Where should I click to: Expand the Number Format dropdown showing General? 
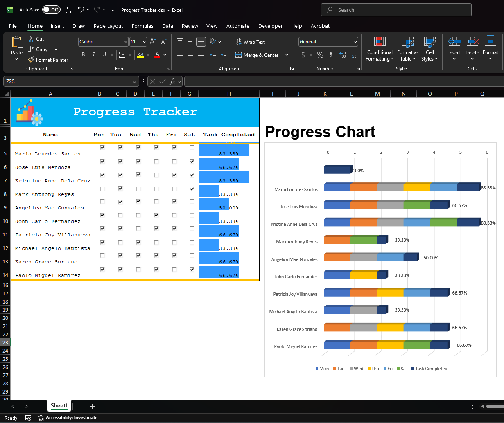(328, 41)
